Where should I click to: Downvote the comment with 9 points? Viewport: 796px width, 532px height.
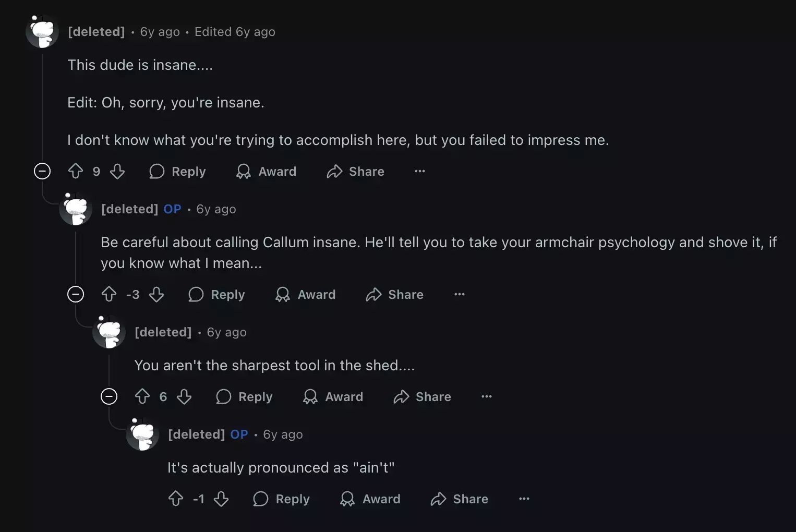click(117, 171)
